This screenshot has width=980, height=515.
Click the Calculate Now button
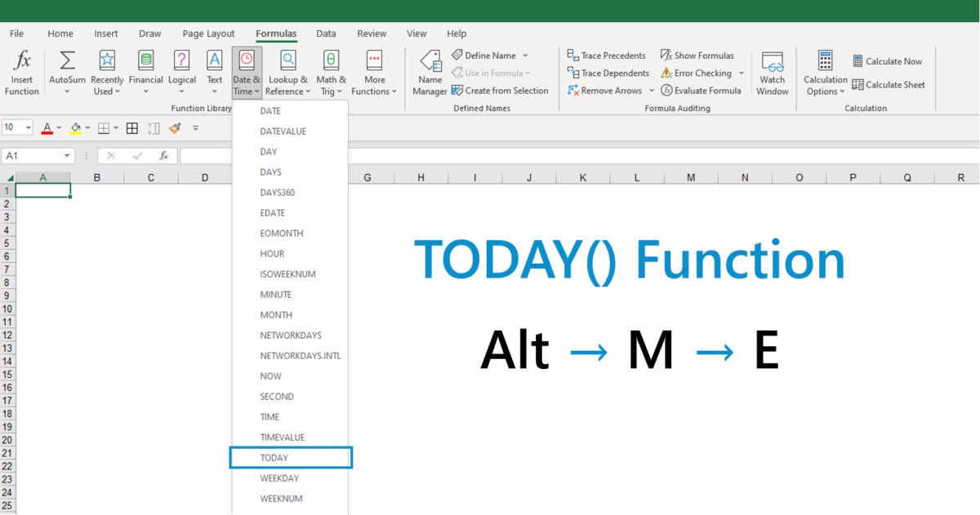pos(888,61)
